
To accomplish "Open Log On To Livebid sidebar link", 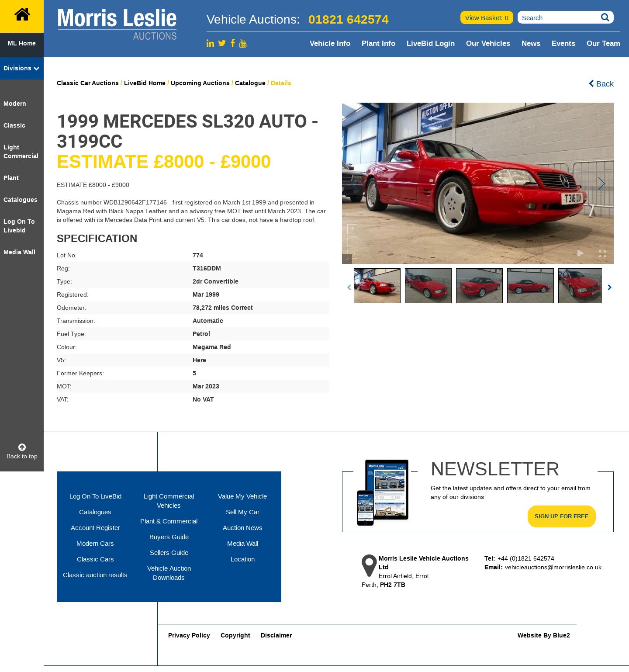I will (x=19, y=226).
